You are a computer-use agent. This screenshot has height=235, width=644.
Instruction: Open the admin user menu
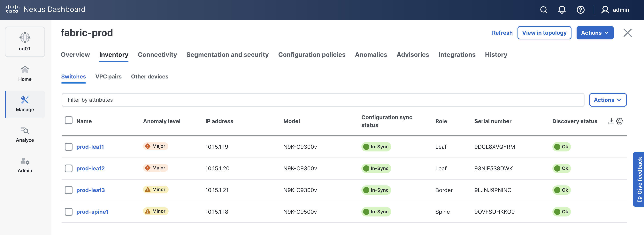pyautogui.click(x=615, y=10)
